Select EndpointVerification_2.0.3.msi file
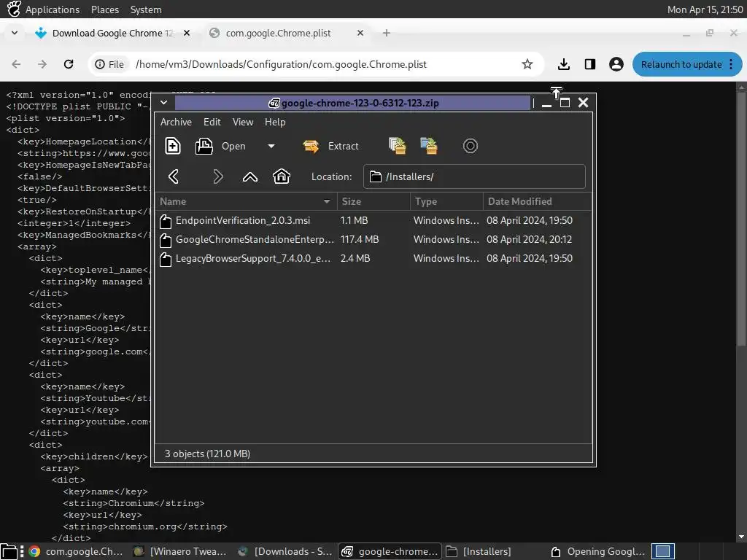Screen dimensions: 747x560 click(373, 220)
